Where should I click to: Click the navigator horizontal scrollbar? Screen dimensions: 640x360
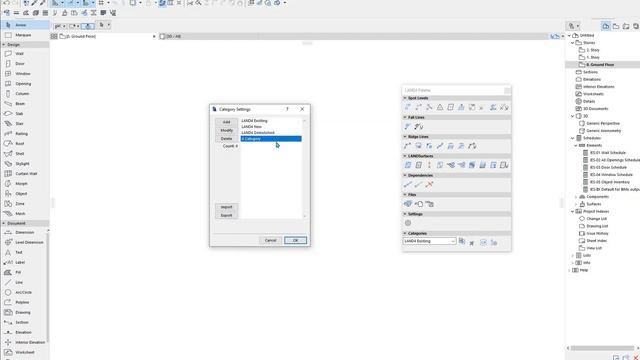pyautogui.click(x=602, y=348)
